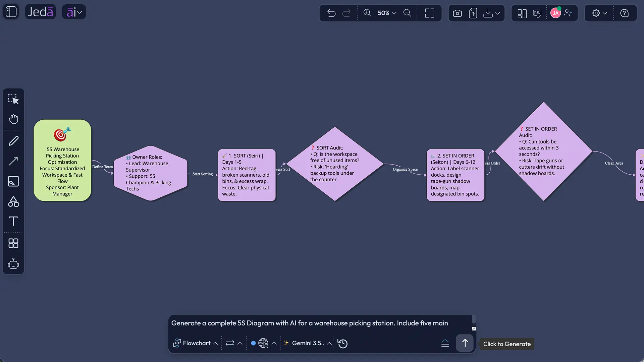This screenshot has height=362, width=644.
Task: Open the settings gear dropdown
Action: point(599,13)
